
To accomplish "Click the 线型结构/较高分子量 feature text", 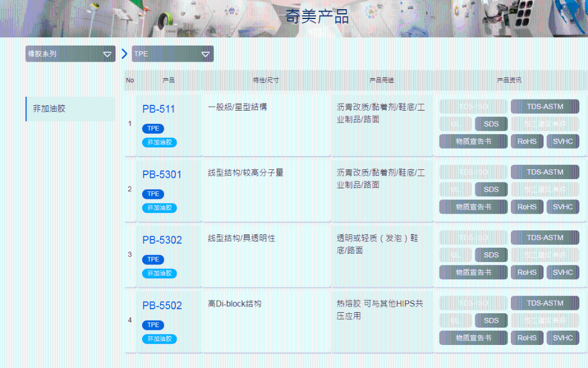I will (246, 173).
